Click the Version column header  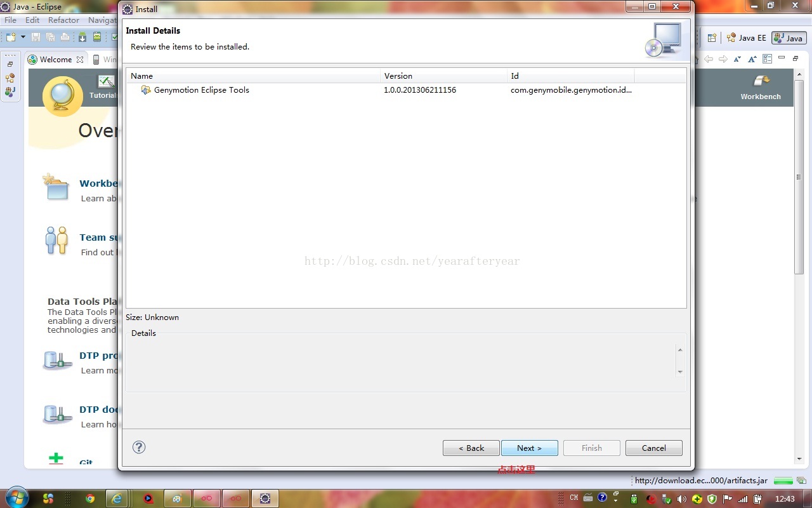(444, 76)
